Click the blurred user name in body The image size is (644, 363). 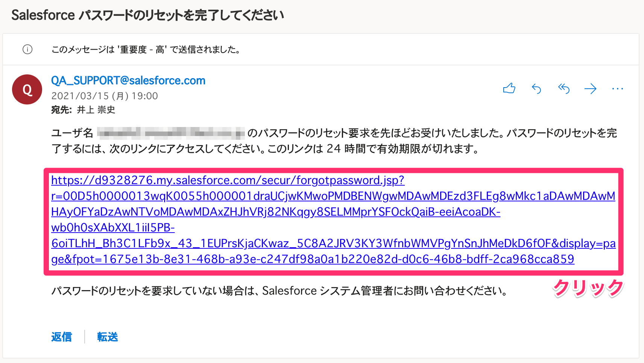click(x=171, y=133)
